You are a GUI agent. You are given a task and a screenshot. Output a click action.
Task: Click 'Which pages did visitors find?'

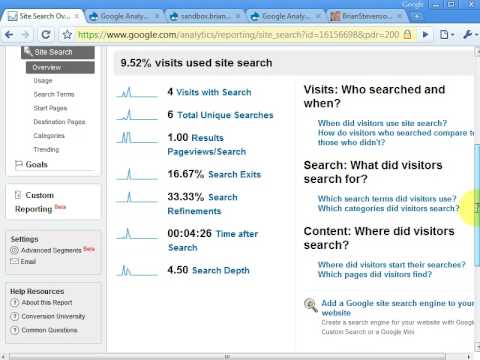(x=375, y=274)
